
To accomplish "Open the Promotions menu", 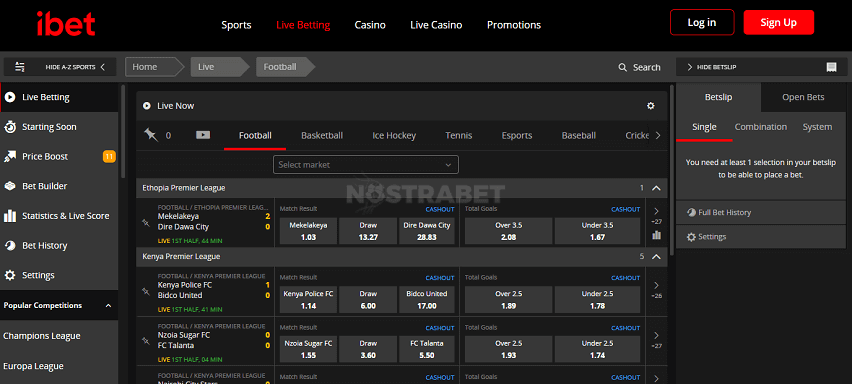I will click(514, 25).
